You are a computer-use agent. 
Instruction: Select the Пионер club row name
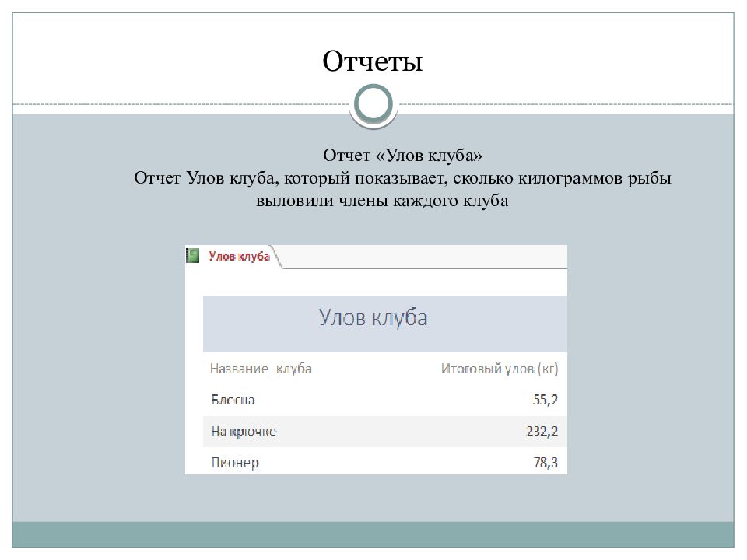click(x=235, y=463)
